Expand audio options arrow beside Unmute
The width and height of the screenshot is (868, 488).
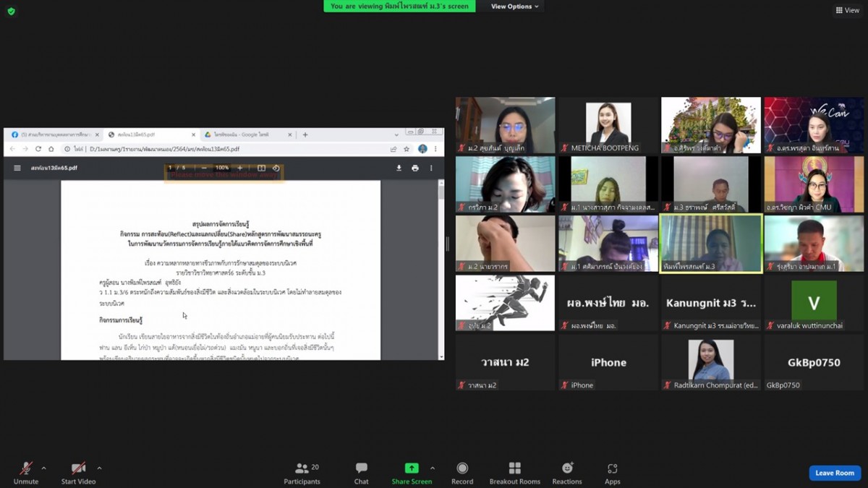tap(43, 468)
